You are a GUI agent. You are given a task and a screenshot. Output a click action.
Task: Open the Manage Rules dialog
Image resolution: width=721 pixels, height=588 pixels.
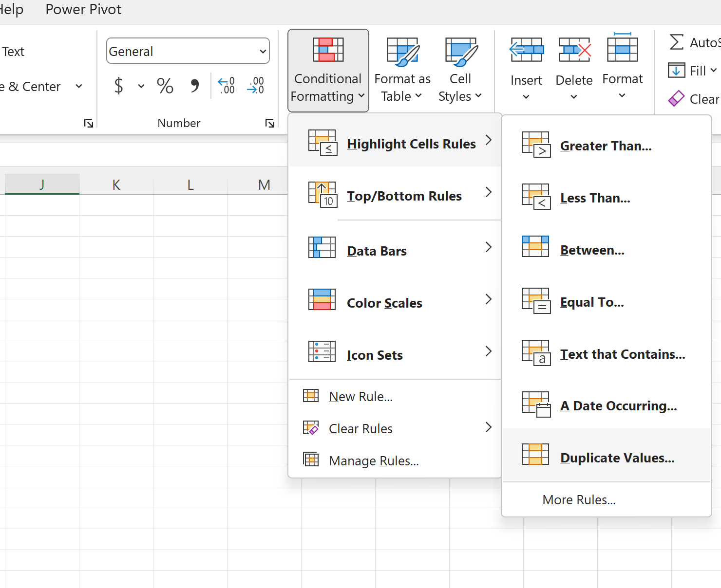tap(373, 460)
